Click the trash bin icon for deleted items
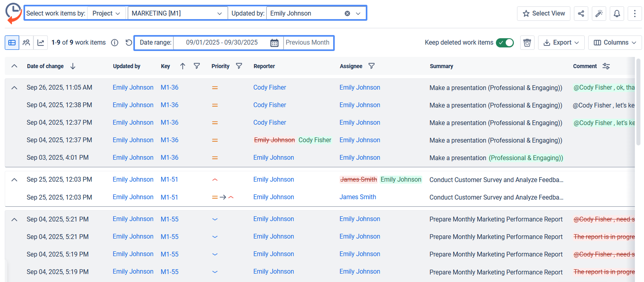This screenshot has width=644, height=282. (527, 43)
